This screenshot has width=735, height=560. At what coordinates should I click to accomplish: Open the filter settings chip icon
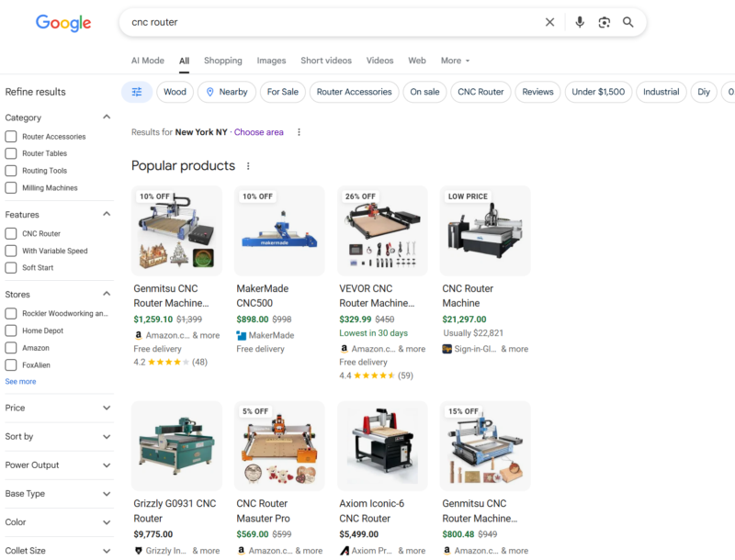(137, 92)
